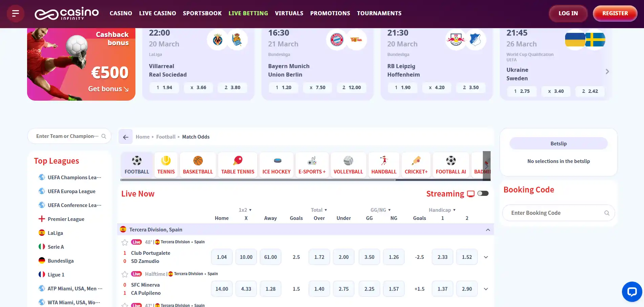Click the search magnifier in team search box
The height and width of the screenshot is (307, 644).
[104, 136]
